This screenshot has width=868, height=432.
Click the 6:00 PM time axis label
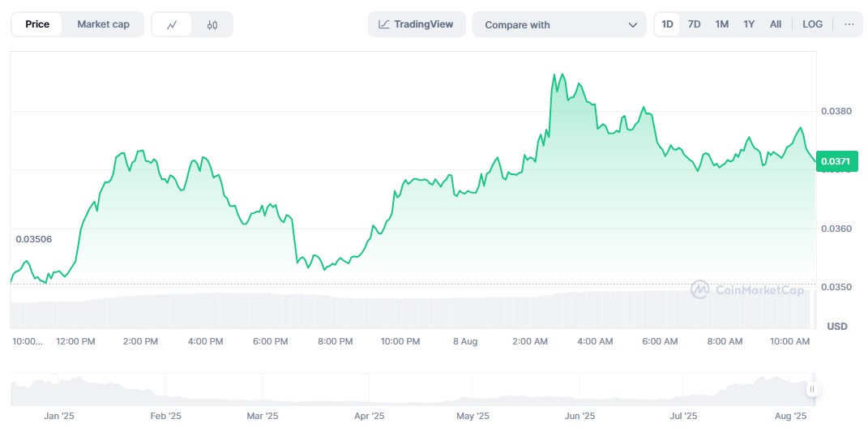270,342
